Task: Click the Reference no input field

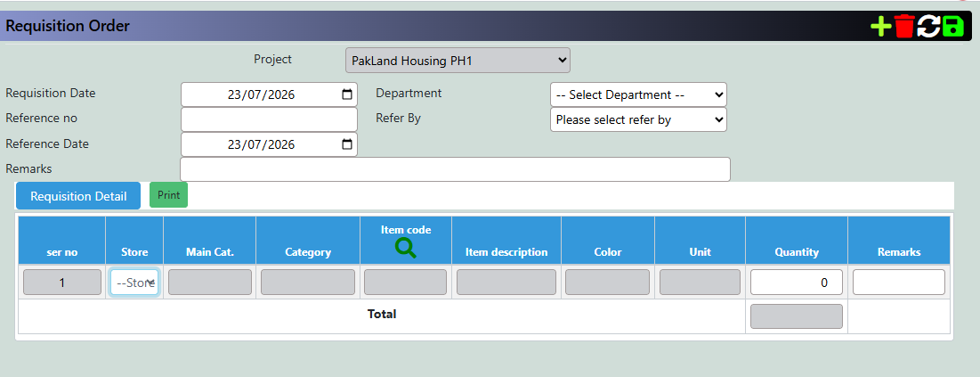Action: click(x=269, y=119)
